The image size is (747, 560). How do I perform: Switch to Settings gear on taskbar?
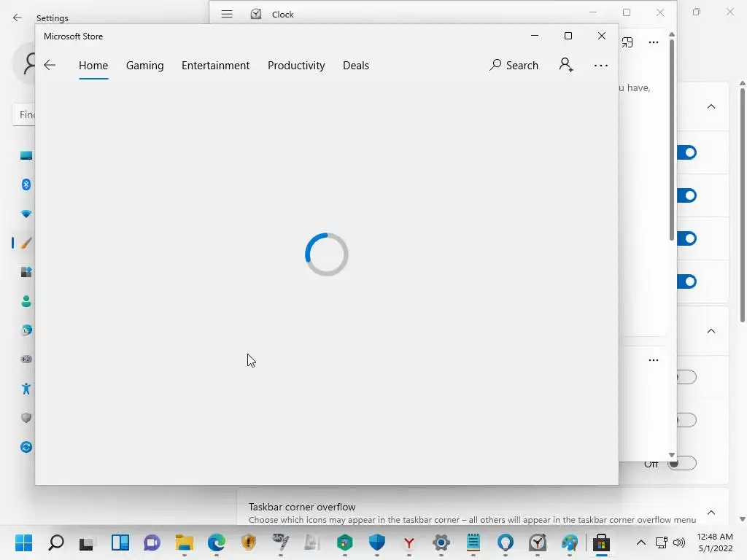441,542
